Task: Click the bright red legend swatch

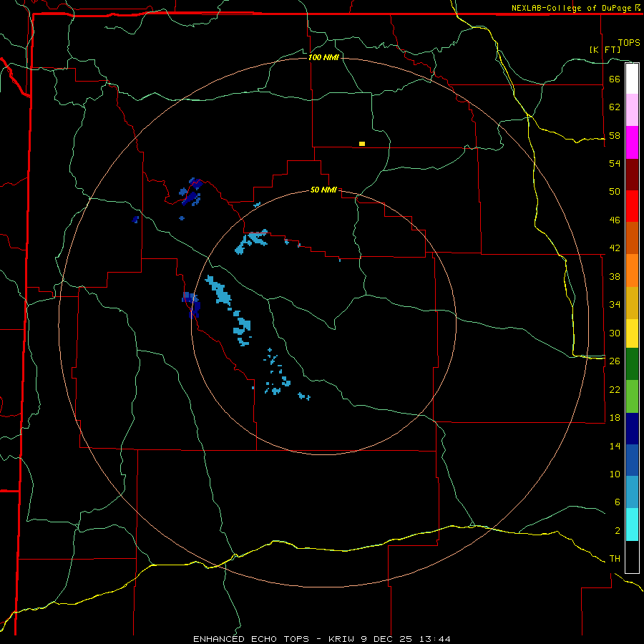Action: coord(632,206)
